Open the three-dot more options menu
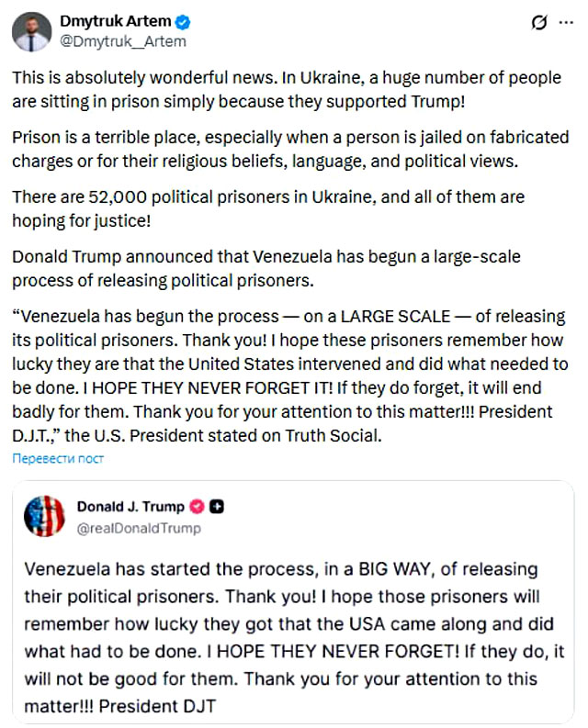This screenshot has width=588, height=728. click(565, 22)
